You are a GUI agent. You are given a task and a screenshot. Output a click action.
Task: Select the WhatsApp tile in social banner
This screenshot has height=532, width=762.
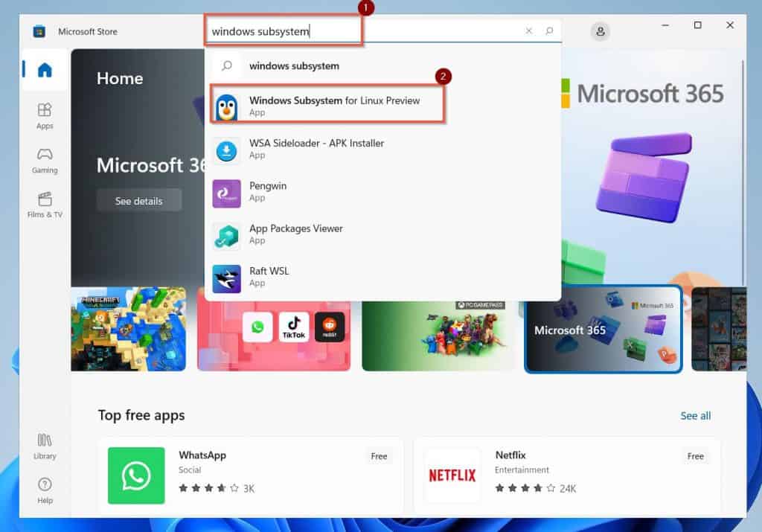pyautogui.click(x=257, y=327)
